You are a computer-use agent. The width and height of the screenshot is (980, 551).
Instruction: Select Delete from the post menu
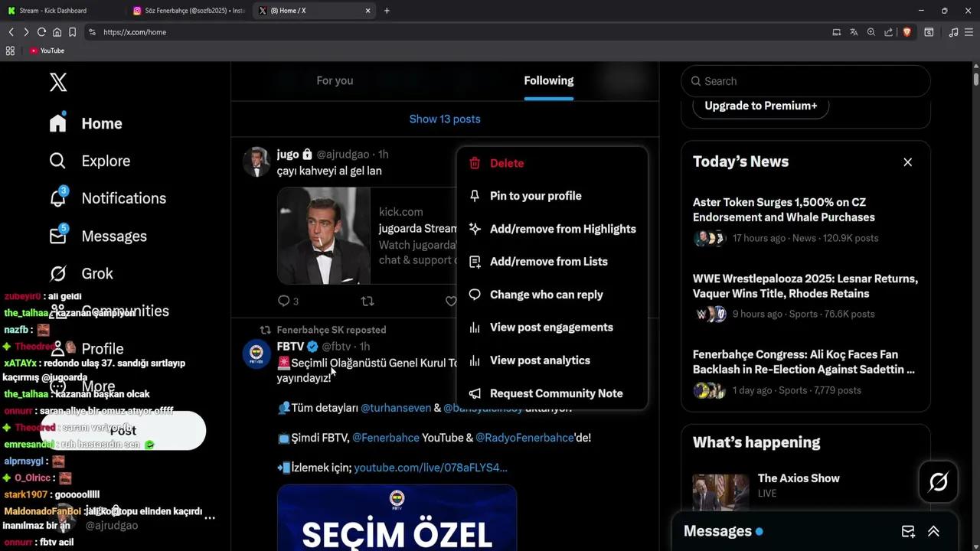pos(552,163)
